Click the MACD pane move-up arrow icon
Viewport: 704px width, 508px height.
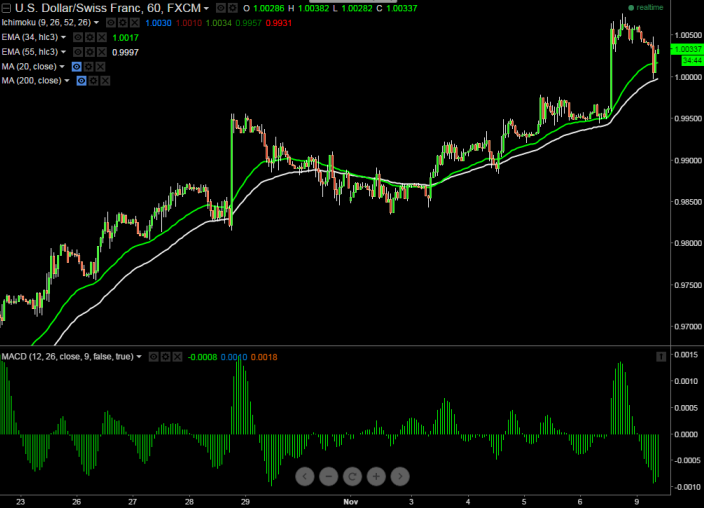pos(661,357)
